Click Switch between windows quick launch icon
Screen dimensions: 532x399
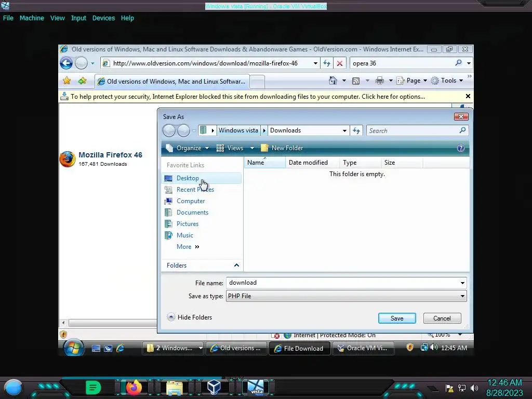tap(108, 348)
